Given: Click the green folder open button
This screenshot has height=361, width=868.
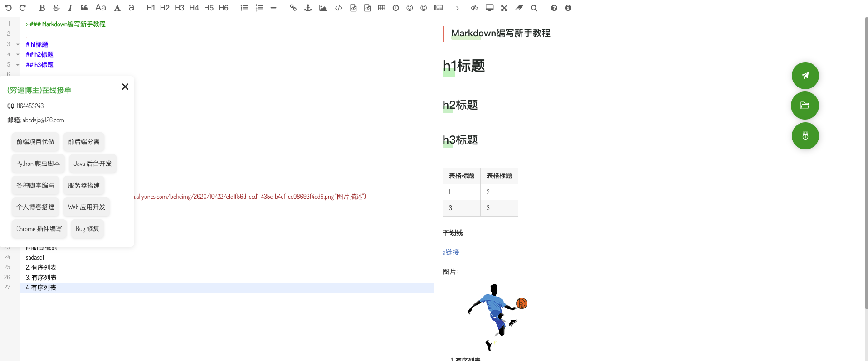Looking at the screenshot, I should point(805,106).
